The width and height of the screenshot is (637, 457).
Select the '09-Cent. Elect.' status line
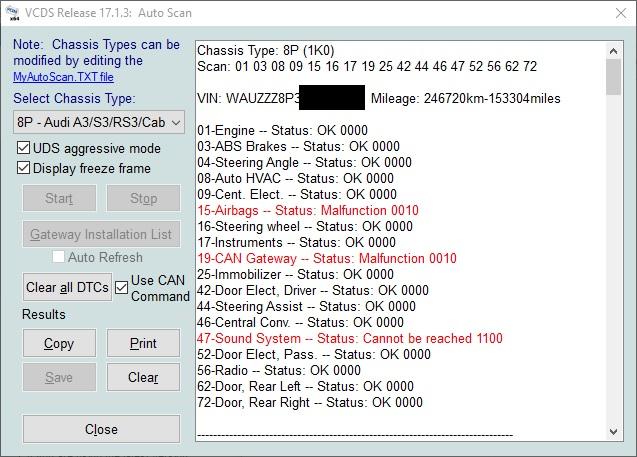[297, 194]
